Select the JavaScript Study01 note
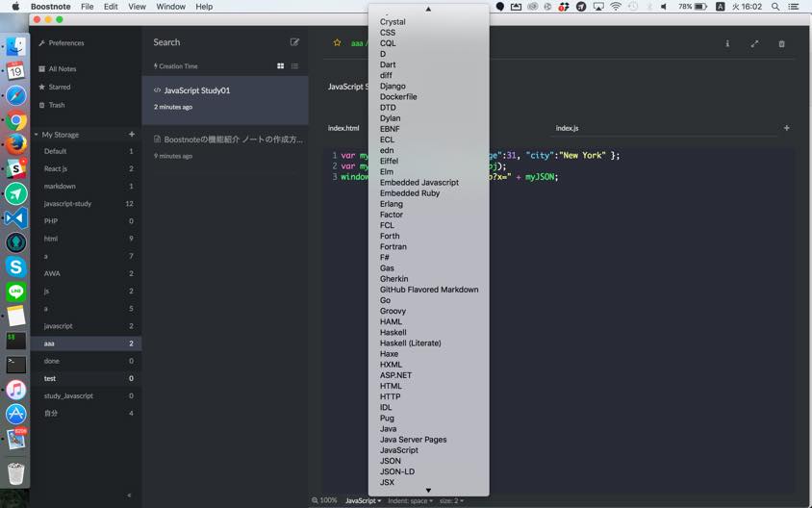 [x=225, y=100]
